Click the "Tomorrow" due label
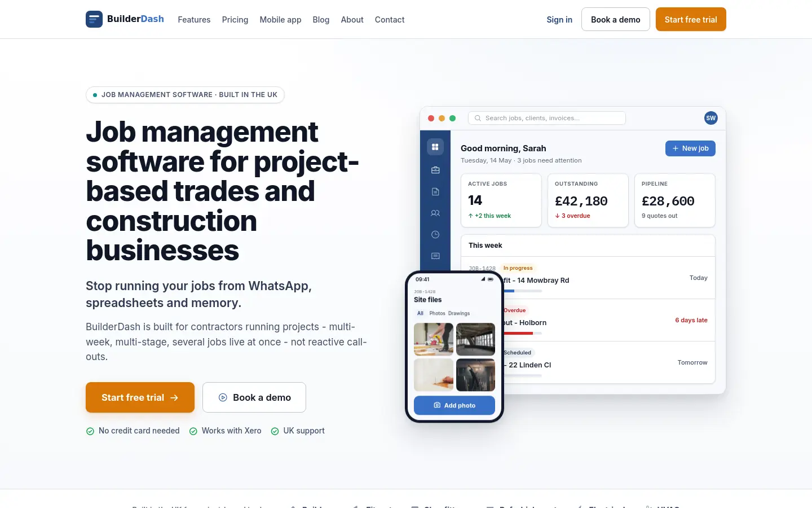 [x=692, y=362]
